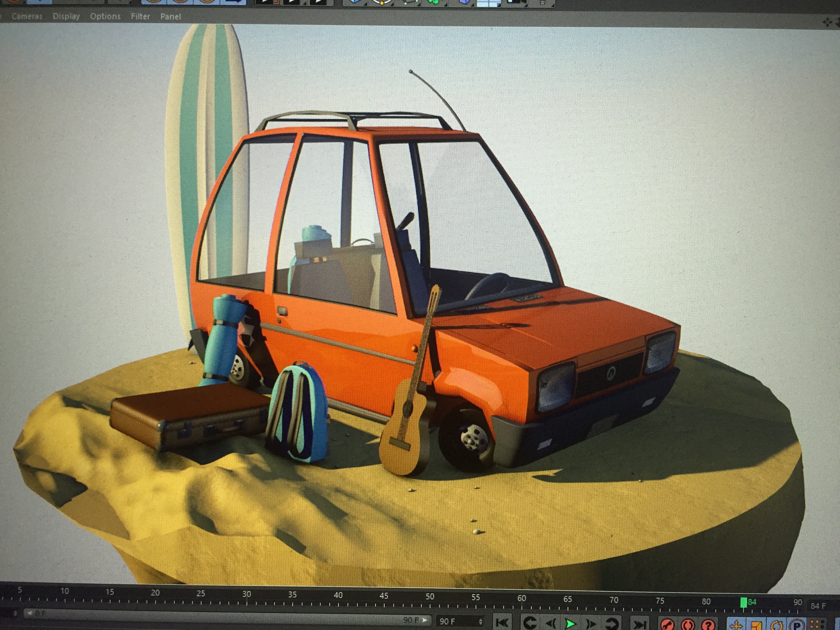The height and width of the screenshot is (630, 840).
Task: Click frame 10 on timeline ruler
Action: point(65,591)
